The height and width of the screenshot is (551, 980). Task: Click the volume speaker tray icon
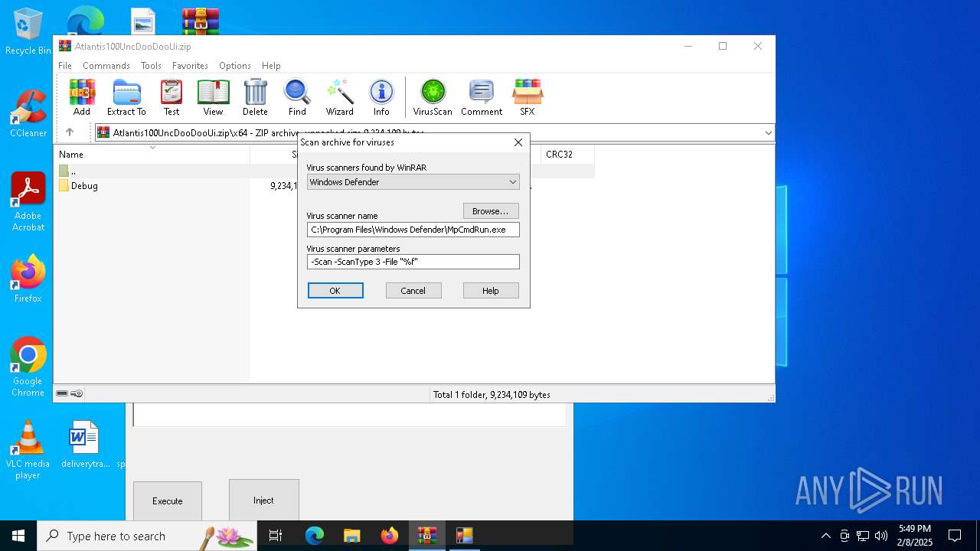pyautogui.click(x=880, y=536)
